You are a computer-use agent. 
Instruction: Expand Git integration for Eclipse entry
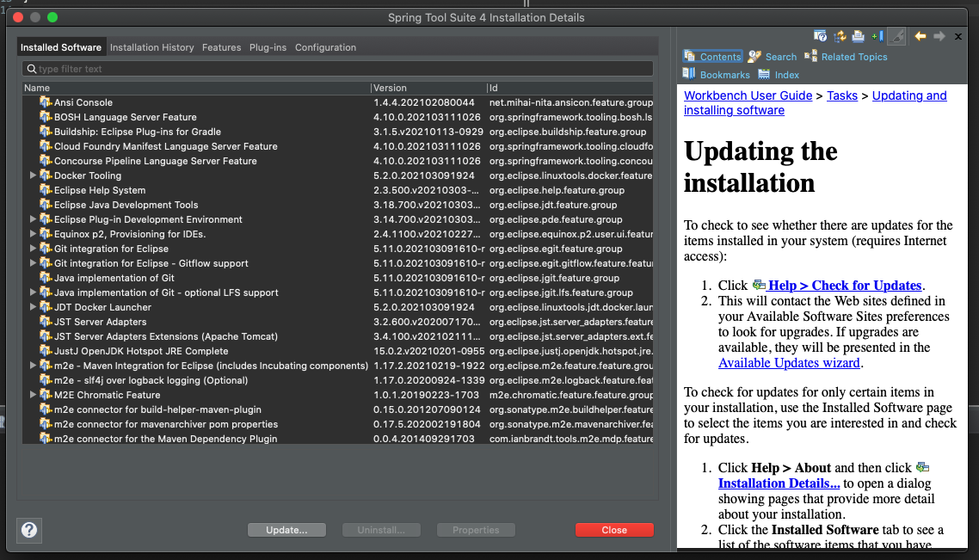click(x=33, y=249)
